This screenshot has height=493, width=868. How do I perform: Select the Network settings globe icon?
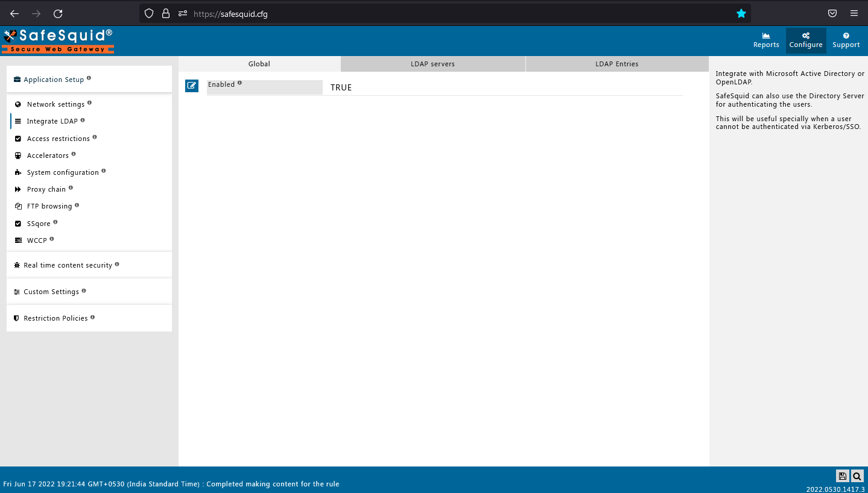tap(17, 104)
